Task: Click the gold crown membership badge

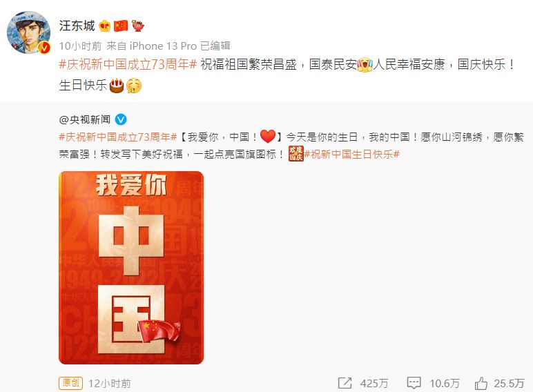Action: point(104,26)
